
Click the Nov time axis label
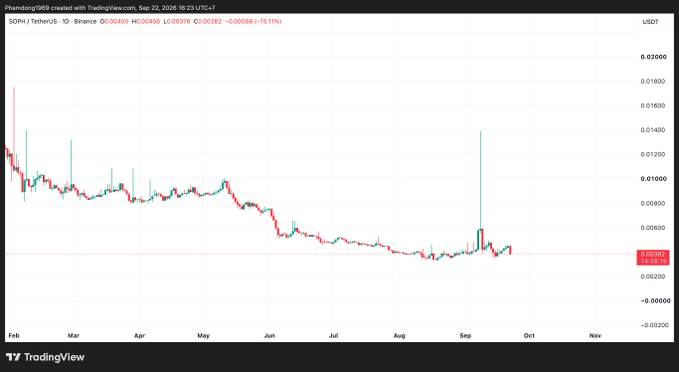click(595, 336)
